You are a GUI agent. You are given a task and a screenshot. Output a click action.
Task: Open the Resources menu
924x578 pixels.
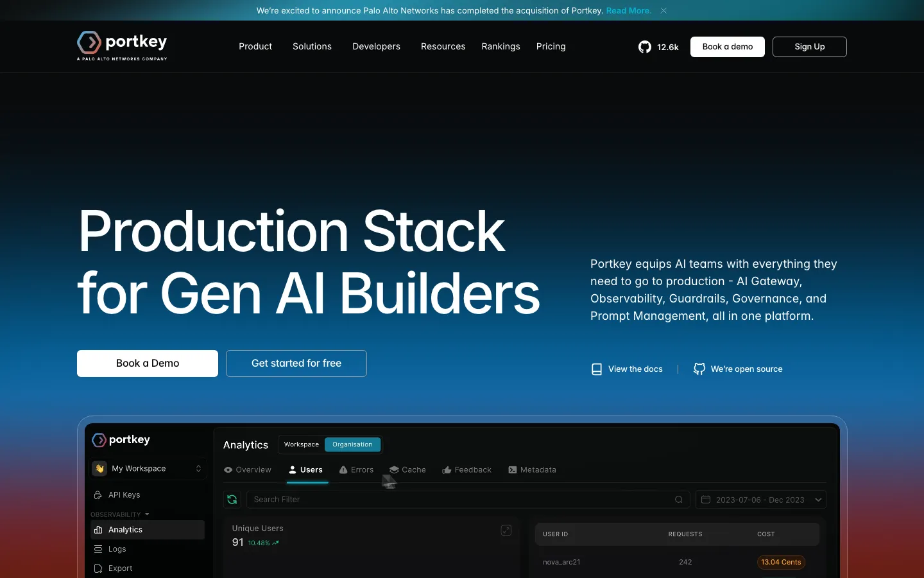click(x=443, y=46)
